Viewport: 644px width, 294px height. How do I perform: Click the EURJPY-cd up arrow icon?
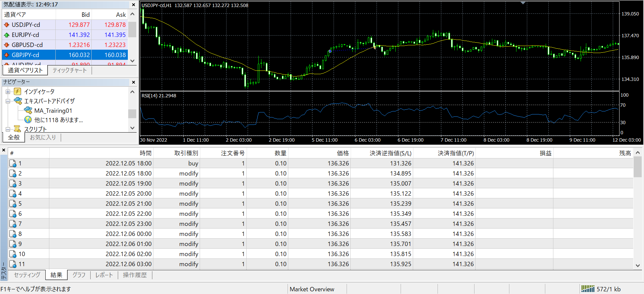(6, 35)
